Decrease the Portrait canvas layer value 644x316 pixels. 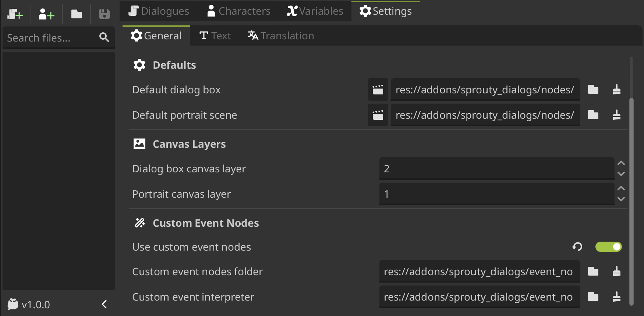(x=621, y=199)
